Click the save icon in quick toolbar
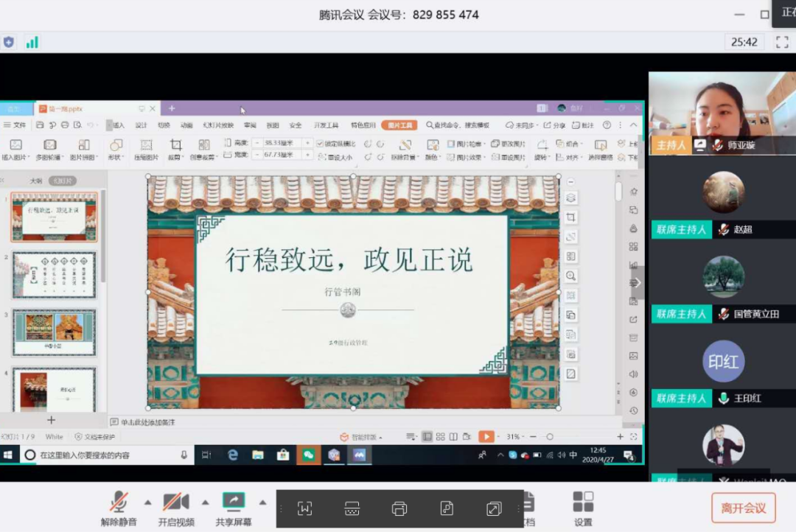 pyautogui.click(x=40, y=125)
